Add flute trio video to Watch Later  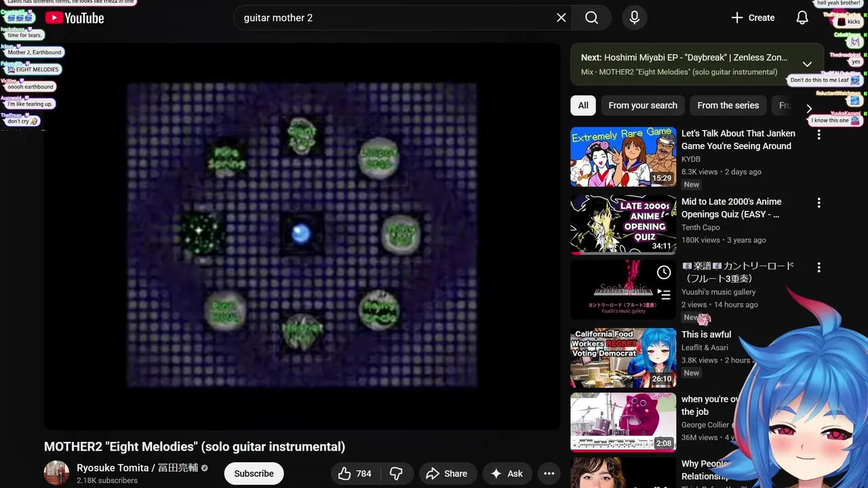[664, 272]
